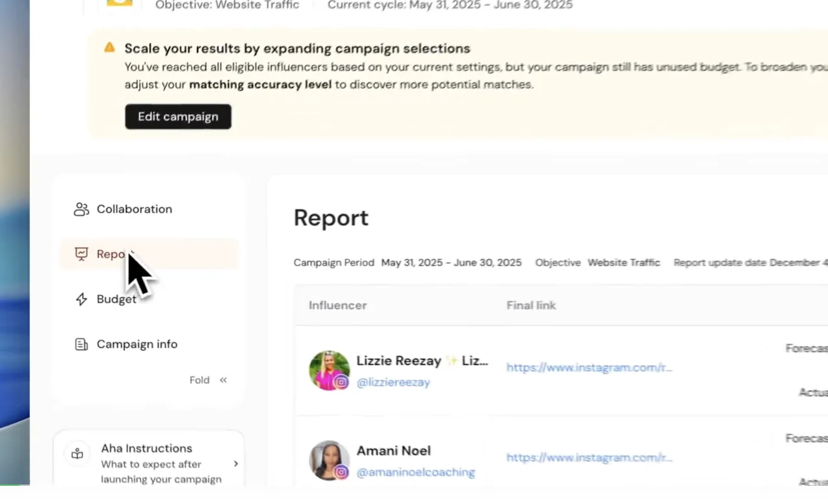The width and height of the screenshot is (828, 504).
Task: Open the Collaboration section
Action: (x=134, y=209)
